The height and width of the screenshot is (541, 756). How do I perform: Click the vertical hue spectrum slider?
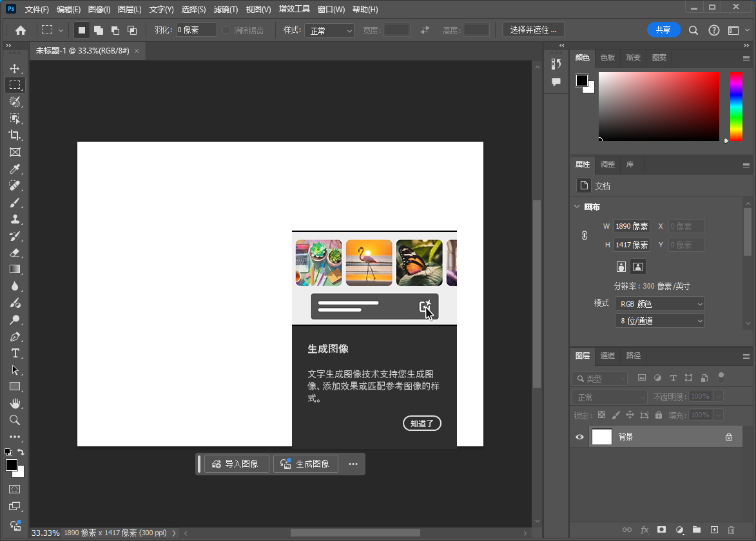(x=736, y=106)
